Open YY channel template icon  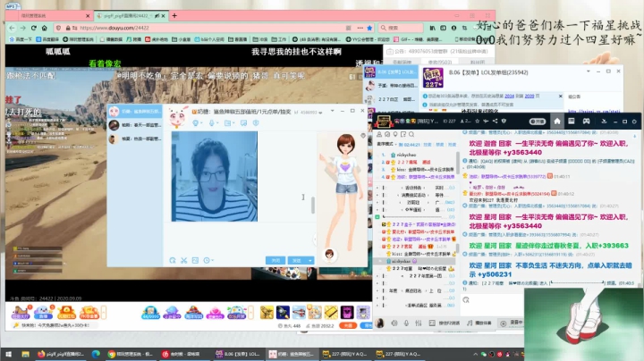(572, 121)
